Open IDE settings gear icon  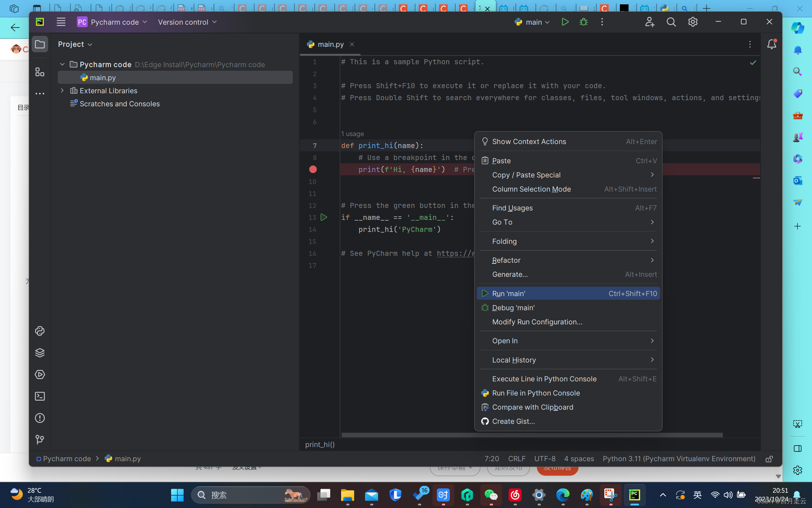[x=693, y=22]
